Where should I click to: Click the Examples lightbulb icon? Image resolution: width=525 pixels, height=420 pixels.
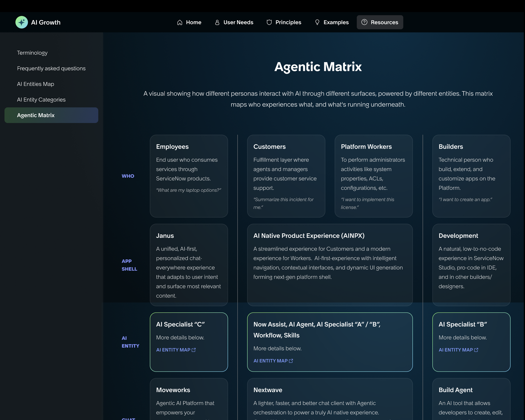click(317, 22)
